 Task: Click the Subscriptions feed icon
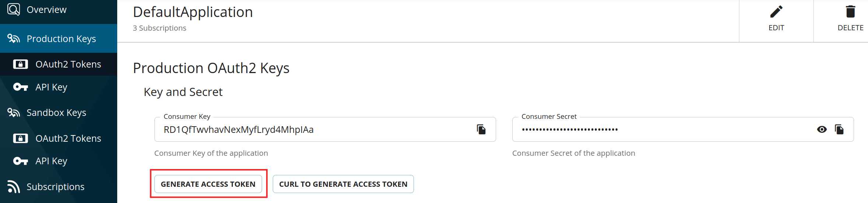[14, 186]
